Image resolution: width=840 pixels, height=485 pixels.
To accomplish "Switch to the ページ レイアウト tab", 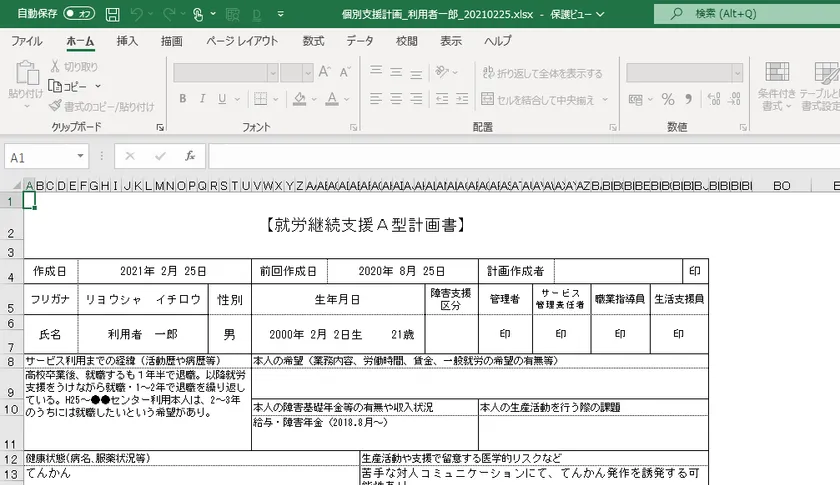I will (242, 41).
